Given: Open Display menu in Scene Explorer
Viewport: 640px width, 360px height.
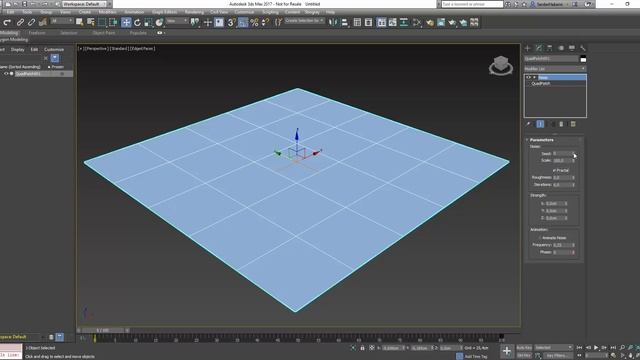Looking at the screenshot, I should pos(18,49).
